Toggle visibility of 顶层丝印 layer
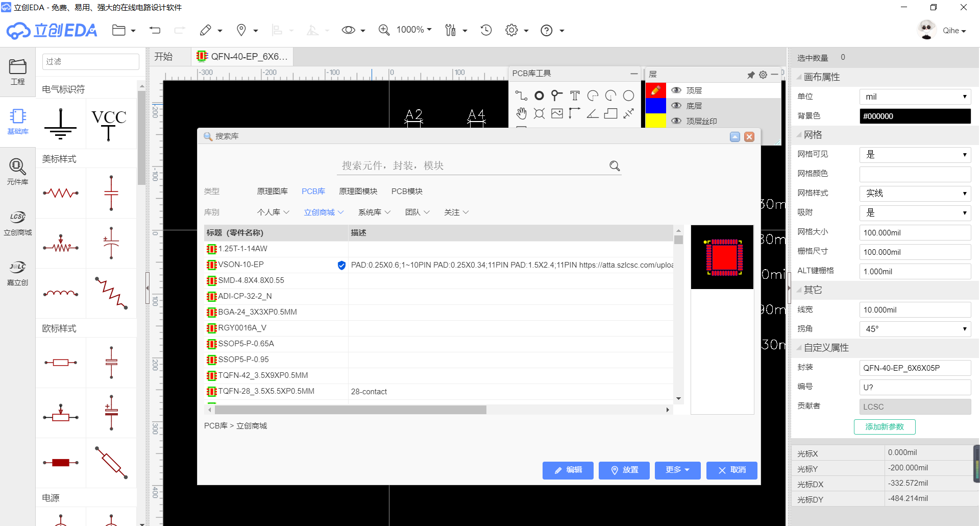Viewport: 980px width, 526px height. [x=676, y=121]
